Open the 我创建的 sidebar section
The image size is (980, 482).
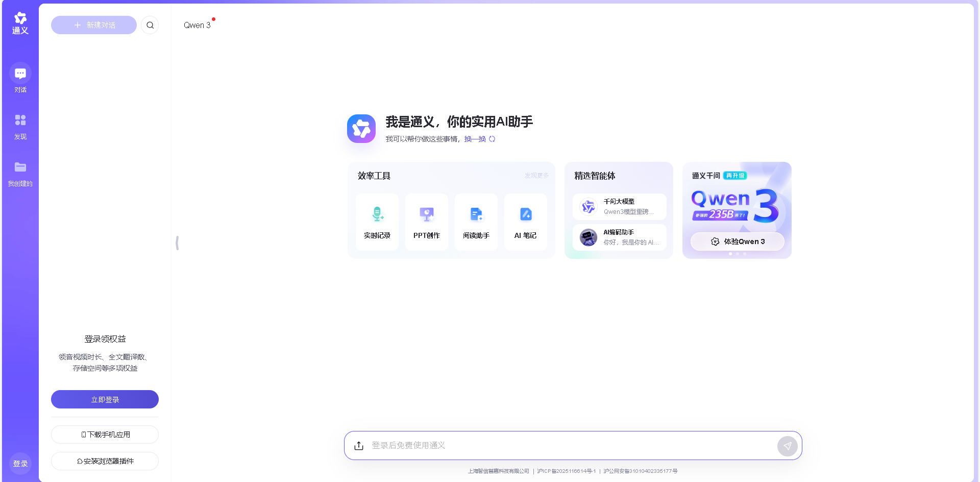[x=20, y=173]
